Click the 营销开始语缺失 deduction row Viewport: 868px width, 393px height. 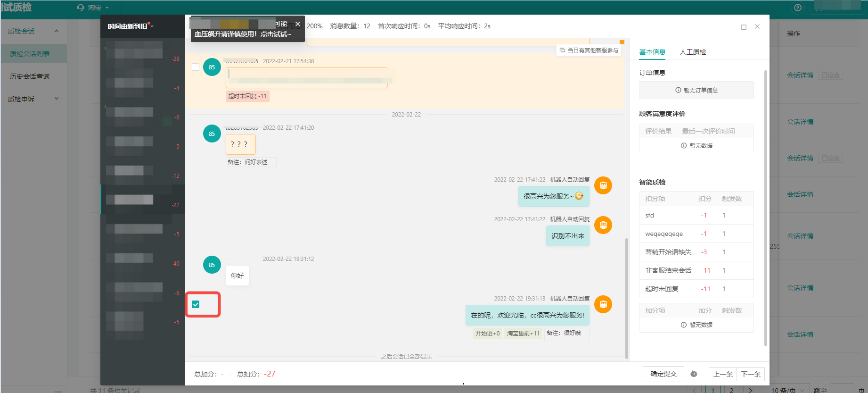(696, 252)
